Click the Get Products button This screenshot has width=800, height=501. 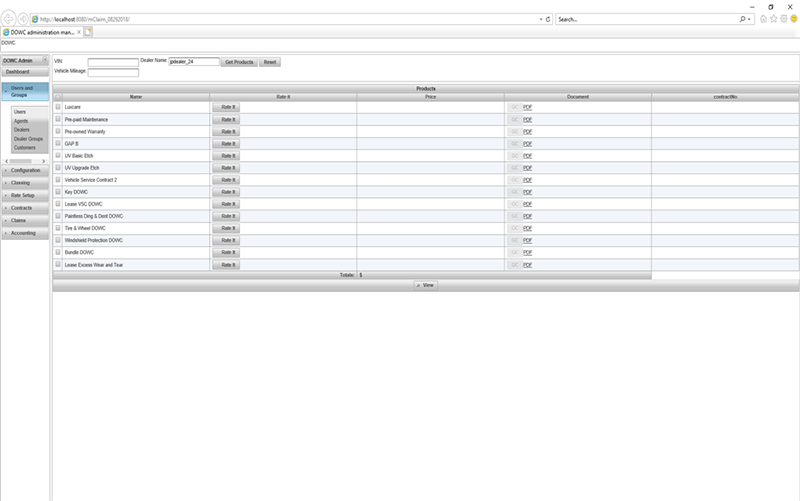[x=238, y=62]
